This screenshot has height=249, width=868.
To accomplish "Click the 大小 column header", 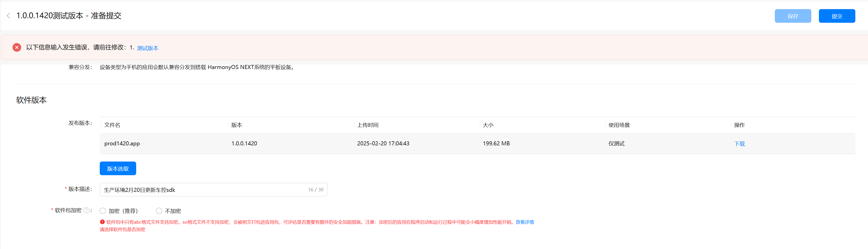I will (x=488, y=125).
